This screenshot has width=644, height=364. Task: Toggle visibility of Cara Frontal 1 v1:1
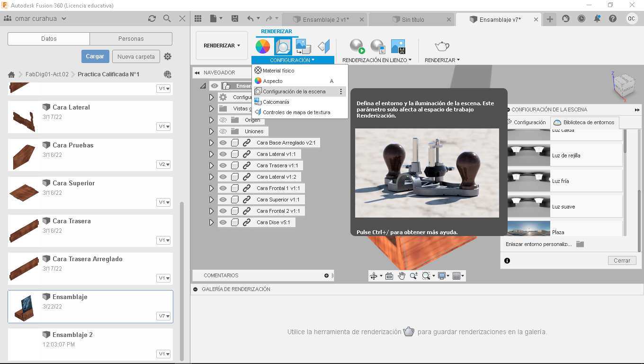coord(223,188)
